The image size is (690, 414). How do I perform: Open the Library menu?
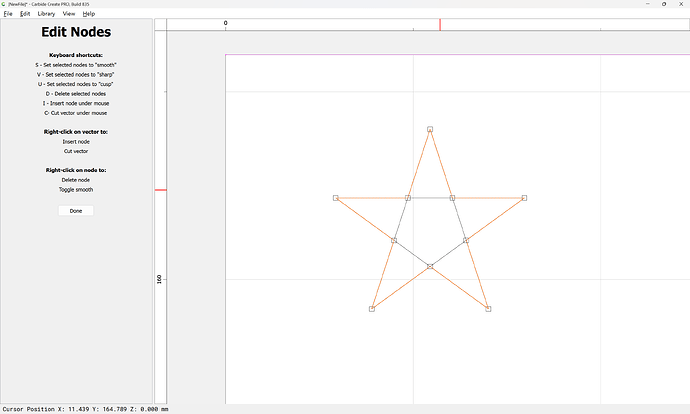tap(46, 14)
